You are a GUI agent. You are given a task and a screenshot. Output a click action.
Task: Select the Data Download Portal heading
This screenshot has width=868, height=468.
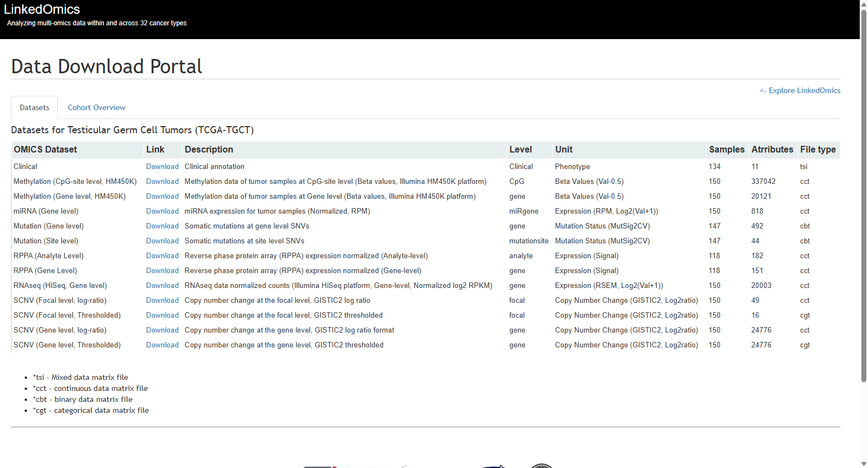click(107, 66)
